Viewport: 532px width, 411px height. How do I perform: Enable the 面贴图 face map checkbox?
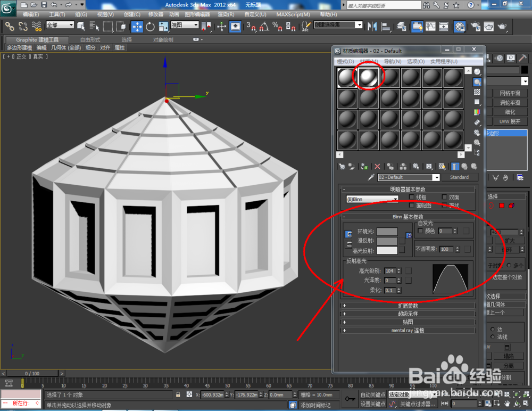click(x=412, y=205)
